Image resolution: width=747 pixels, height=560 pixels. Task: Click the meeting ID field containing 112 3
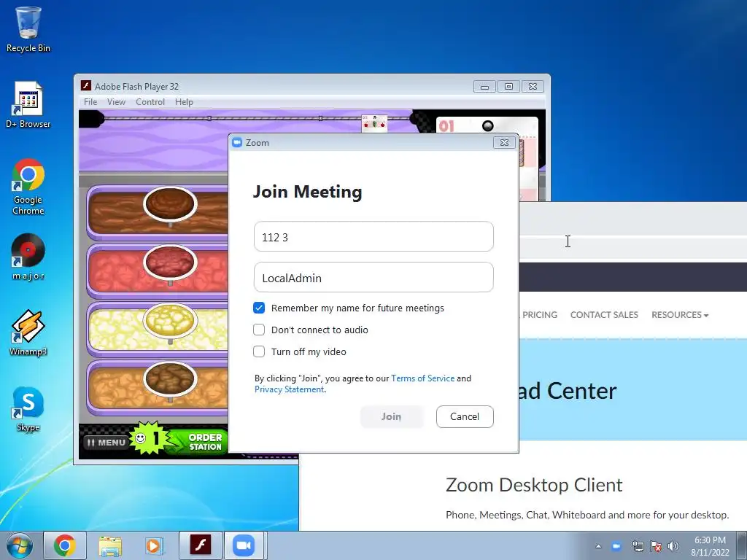click(x=373, y=237)
